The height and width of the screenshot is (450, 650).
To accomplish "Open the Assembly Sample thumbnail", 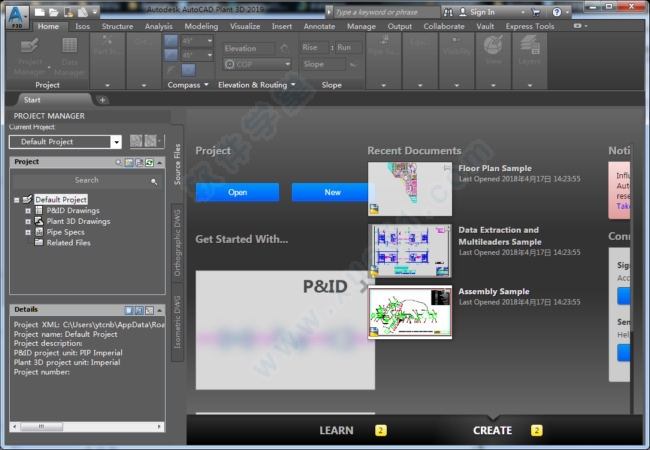I will [410, 312].
